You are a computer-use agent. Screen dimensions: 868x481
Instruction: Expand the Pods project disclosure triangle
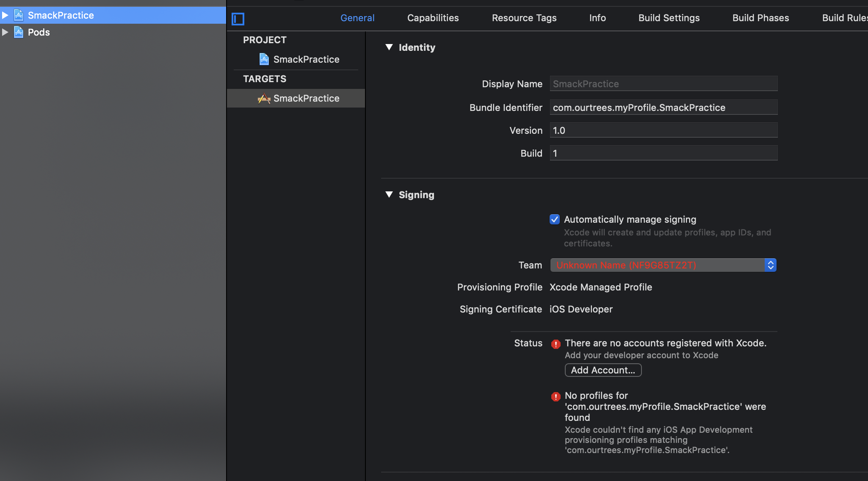(x=5, y=32)
